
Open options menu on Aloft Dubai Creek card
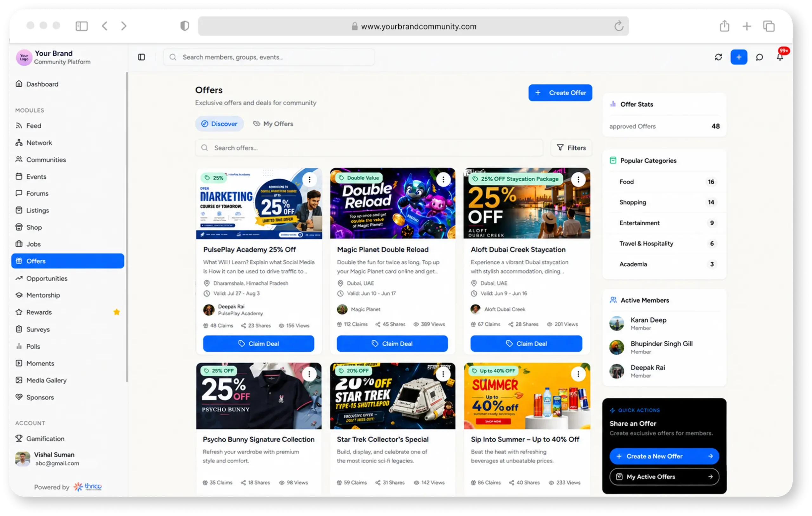578,179
